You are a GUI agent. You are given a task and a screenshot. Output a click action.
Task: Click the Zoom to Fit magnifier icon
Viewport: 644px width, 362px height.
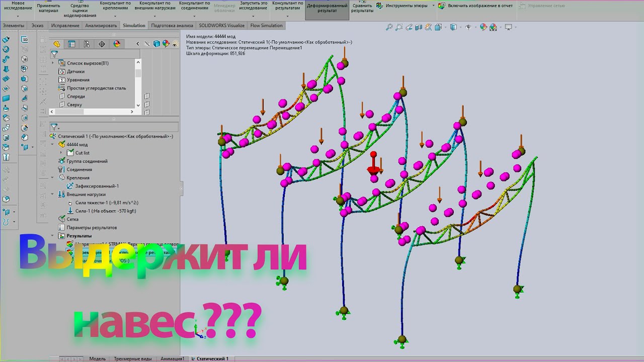(x=389, y=27)
